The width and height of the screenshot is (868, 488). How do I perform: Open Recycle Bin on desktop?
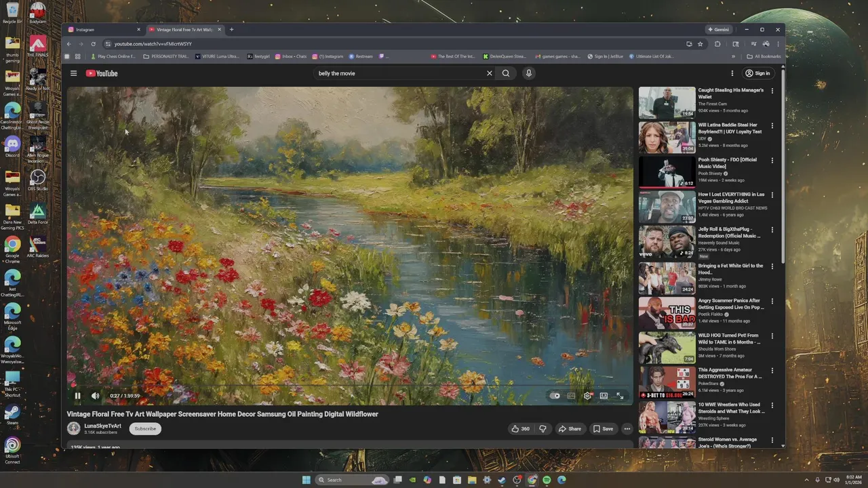pyautogui.click(x=12, y=14)
